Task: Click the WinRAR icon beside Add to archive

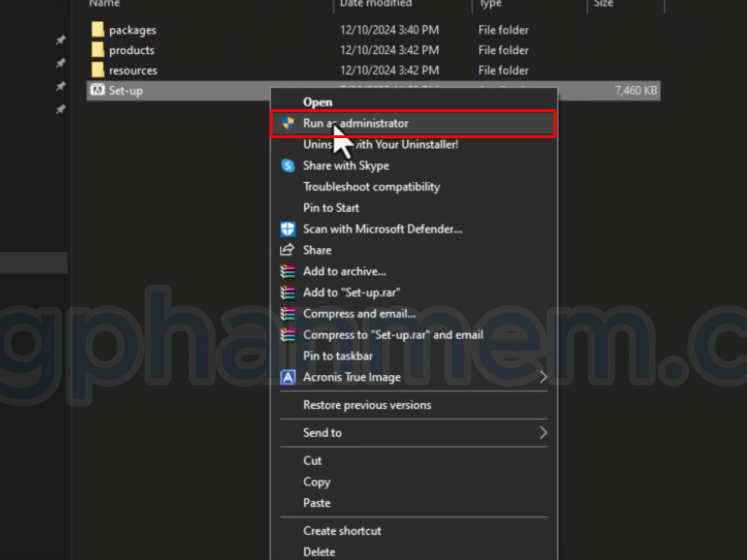Action: tap(288, 272)
